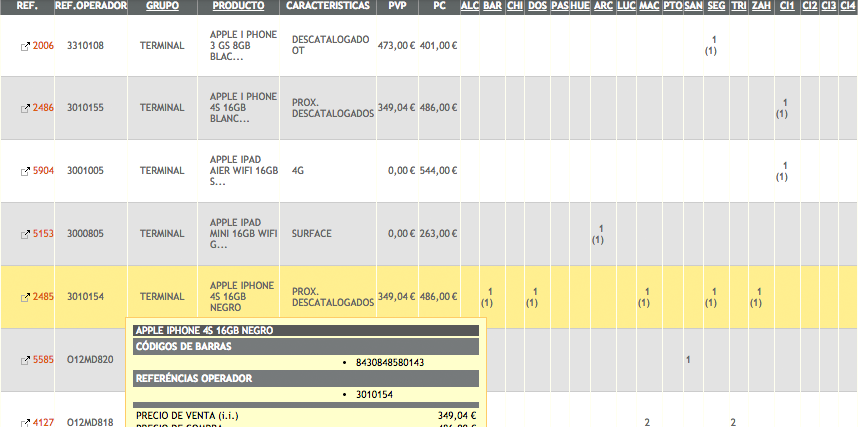
Task: Click the 473,00 € PVP value
Action: pos(396,46)
